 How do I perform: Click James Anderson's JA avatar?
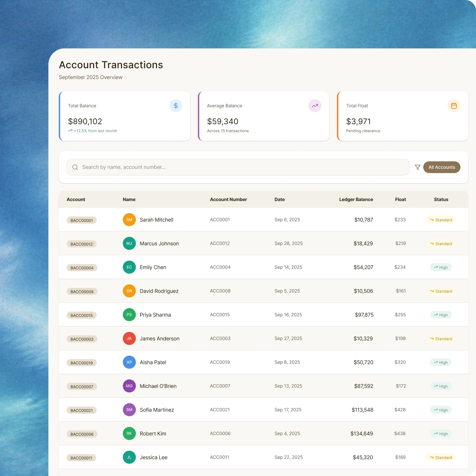129,339
